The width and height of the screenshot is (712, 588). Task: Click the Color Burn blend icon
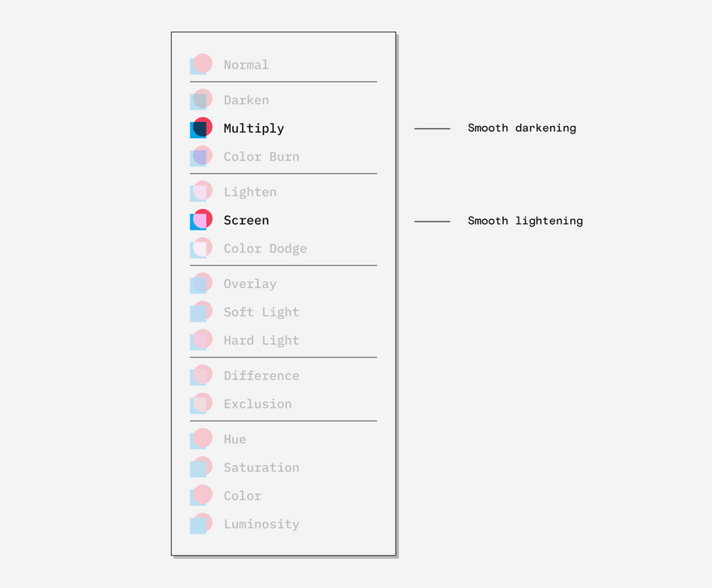click(201, 156)
